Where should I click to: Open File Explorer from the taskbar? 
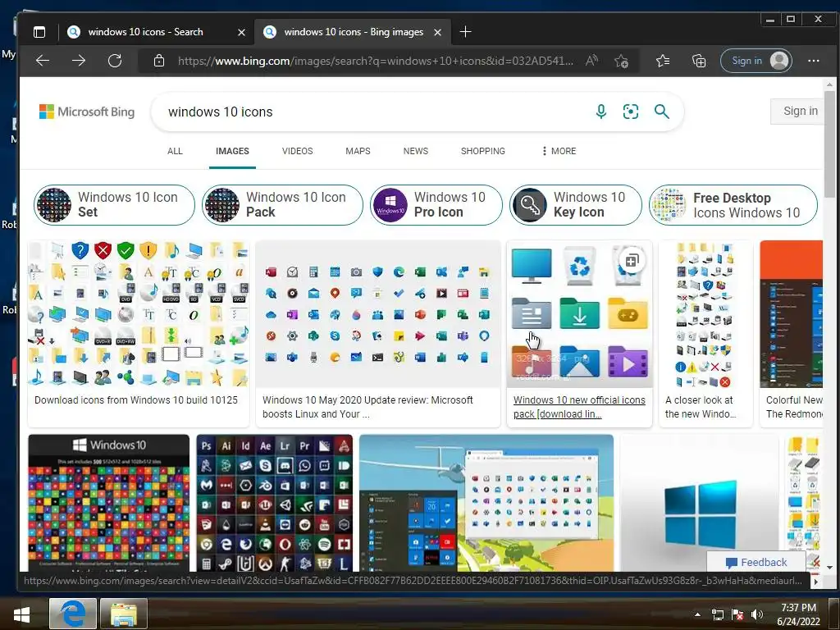[x=124, y=614]
